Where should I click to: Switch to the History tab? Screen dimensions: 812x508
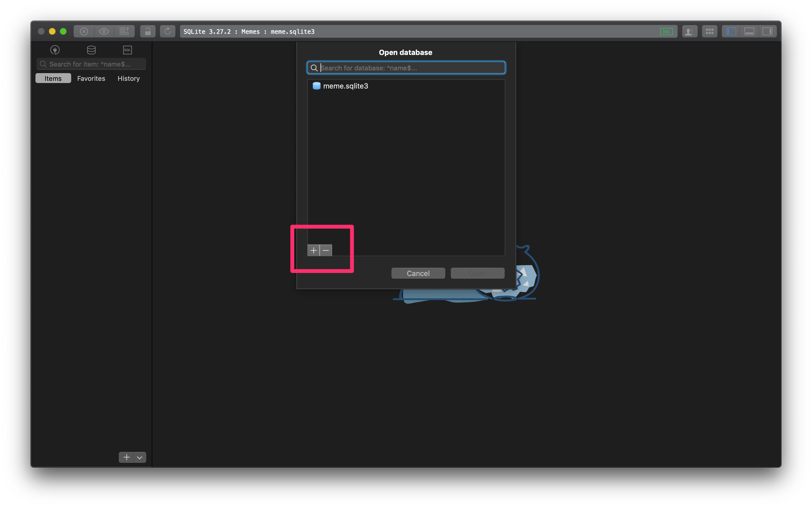(x=128, y=78)
